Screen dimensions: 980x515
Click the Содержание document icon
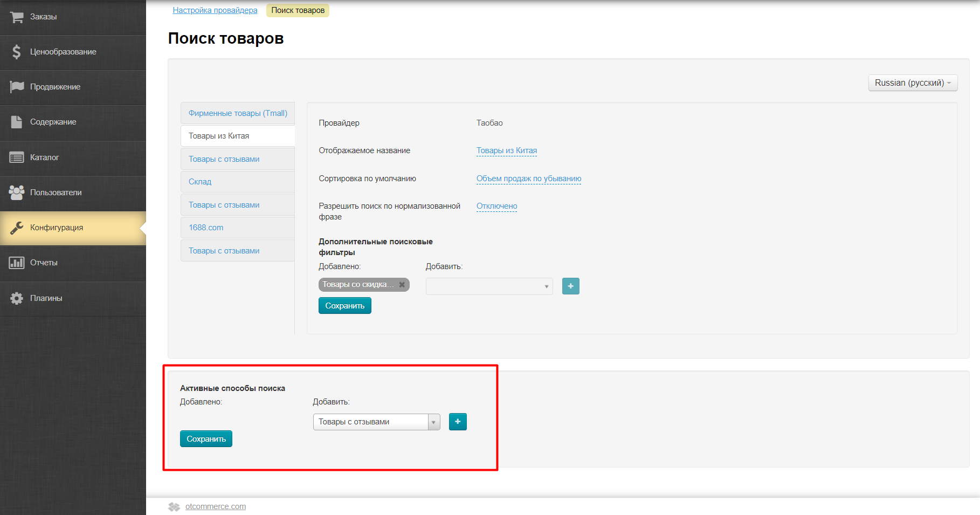pyautogui.click(x=16, y=121)
